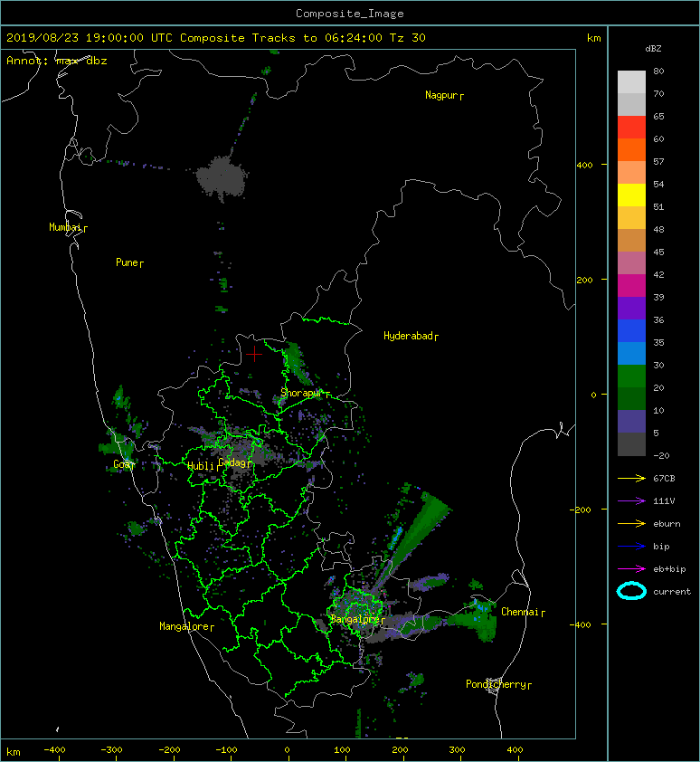Click the blue bip arrow legend icon
This screenshot has width=700, height=762.
pos(631,547)
